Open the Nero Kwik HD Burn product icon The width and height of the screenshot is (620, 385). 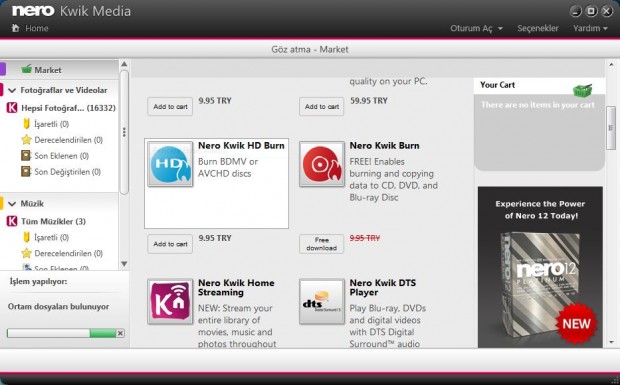click(170, 164)
